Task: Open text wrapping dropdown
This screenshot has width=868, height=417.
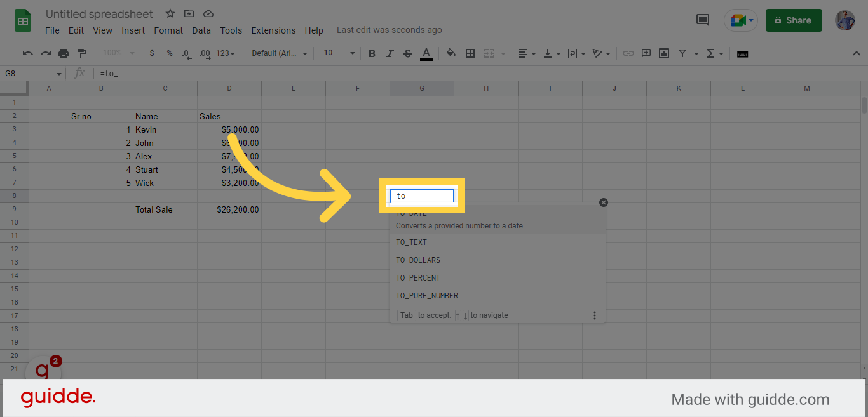Action: [575, 53]
